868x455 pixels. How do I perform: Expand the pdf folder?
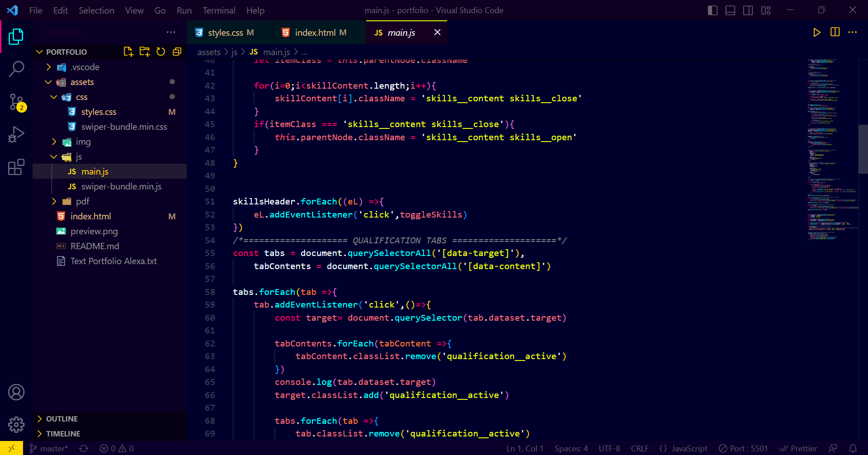coord(109,201)
